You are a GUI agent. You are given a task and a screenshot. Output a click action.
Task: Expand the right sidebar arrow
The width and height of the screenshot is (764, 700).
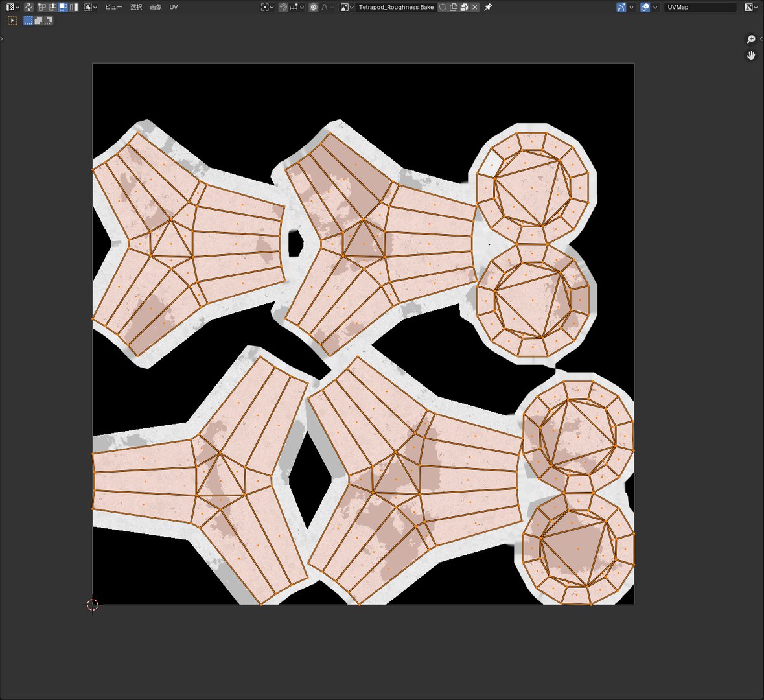tap(761, 38)
